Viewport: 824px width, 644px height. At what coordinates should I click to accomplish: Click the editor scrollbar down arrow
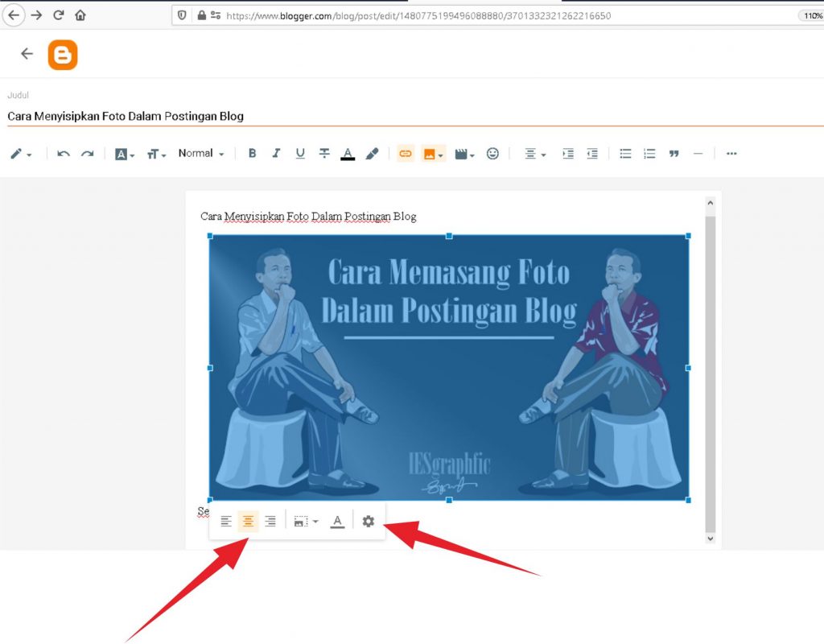coord(710,539)
